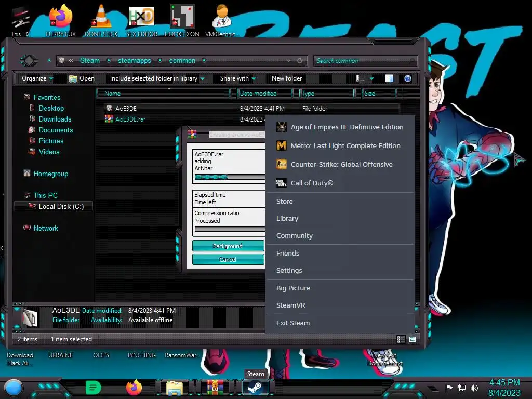Open the Share with dropdown

point(238,78)
